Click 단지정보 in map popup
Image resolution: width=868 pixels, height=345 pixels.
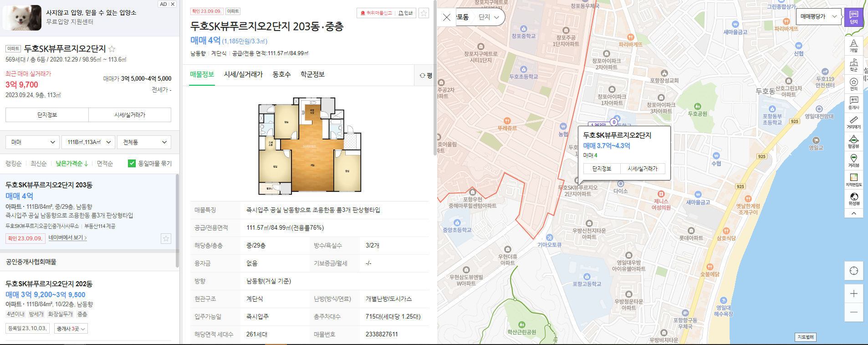602,169
